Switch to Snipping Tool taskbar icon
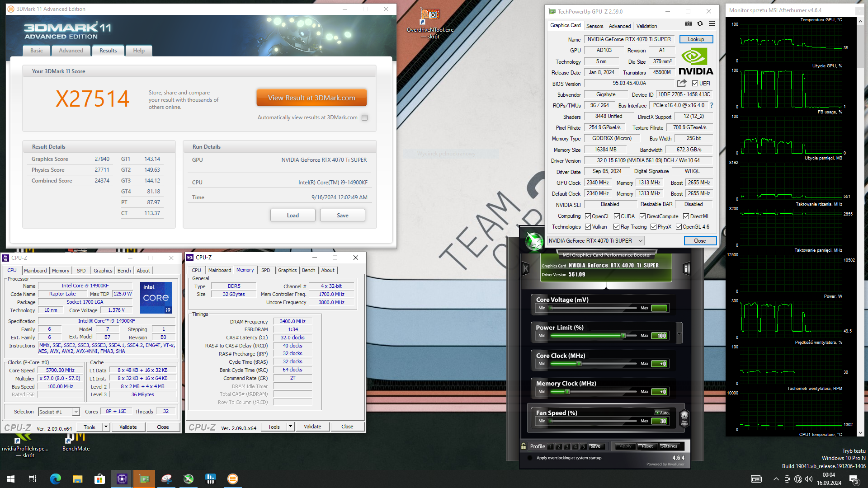868x488 pixels. pyautogui.click(x=166, y=479)
